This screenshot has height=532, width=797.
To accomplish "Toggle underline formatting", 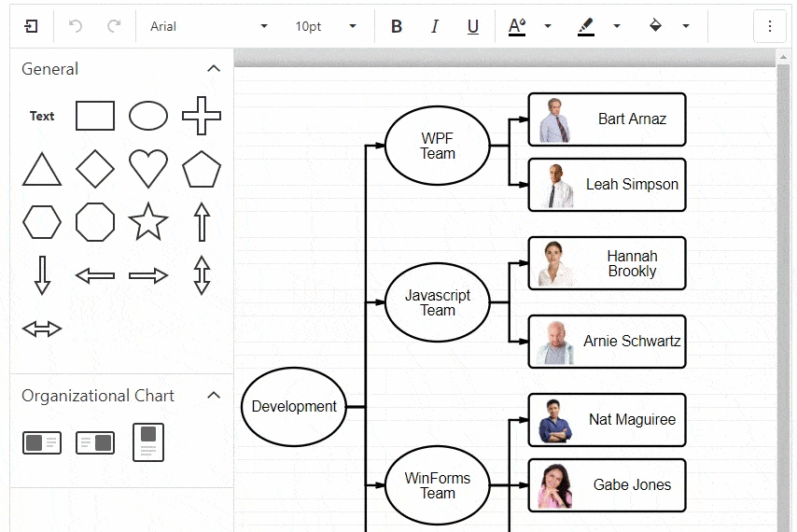I will coord(473,26).
